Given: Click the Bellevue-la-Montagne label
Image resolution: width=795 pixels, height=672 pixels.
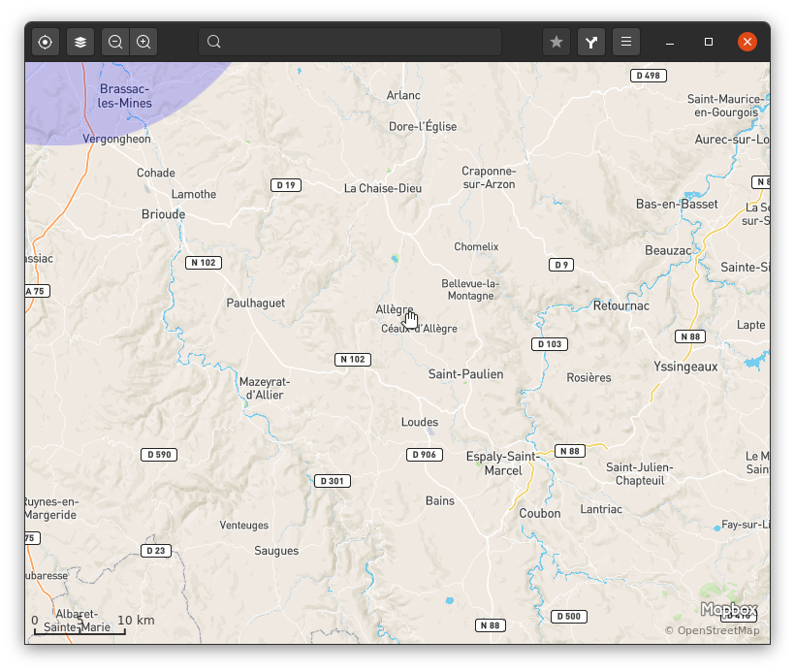Looking at the screenshot, I should click(x=470, y=290).
